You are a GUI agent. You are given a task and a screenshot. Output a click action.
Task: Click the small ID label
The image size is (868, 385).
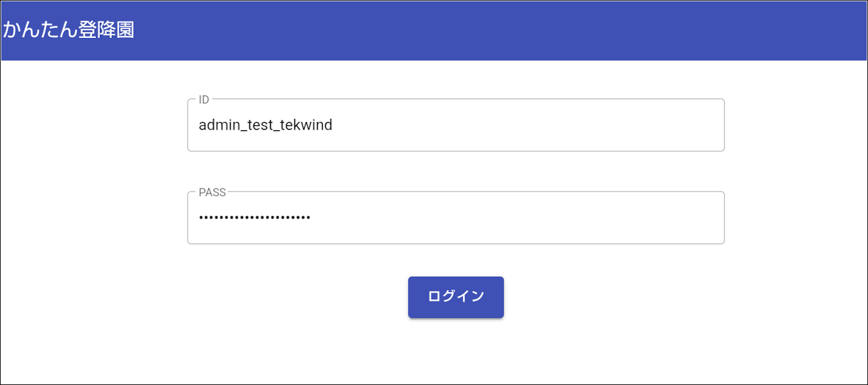pos(203,100)
